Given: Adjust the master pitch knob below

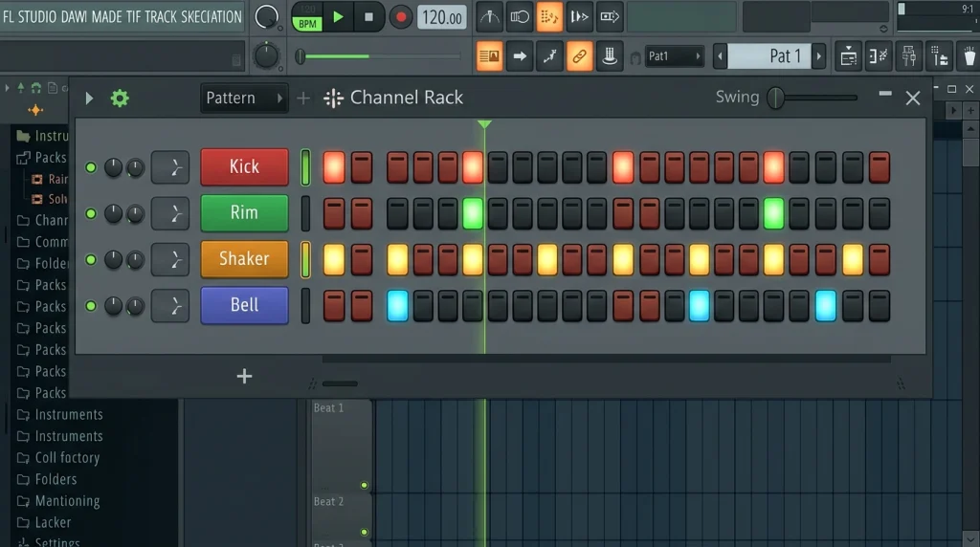Looking at the screenshot, I should tap(266, 56).
